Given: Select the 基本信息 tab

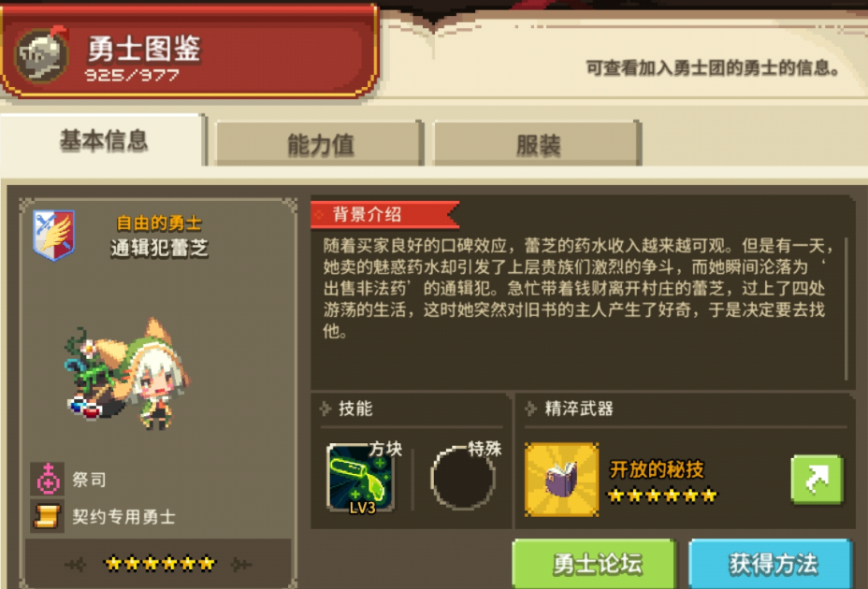Looking at the screenshot, I should [103, 140].
